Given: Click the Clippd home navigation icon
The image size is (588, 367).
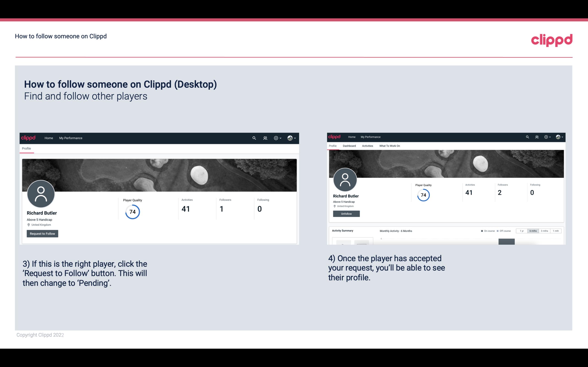Looking at the screenshot, I should 29,138.
